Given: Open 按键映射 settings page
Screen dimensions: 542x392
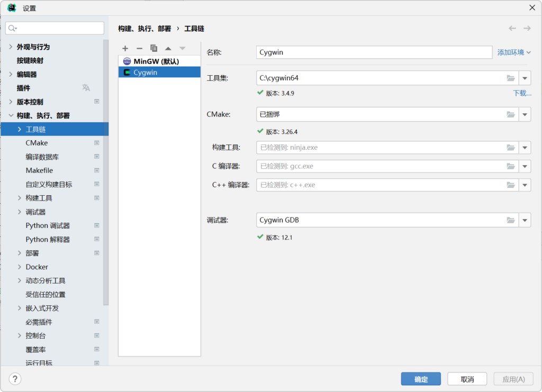Looking at the screenshot, I should [30, 60].
